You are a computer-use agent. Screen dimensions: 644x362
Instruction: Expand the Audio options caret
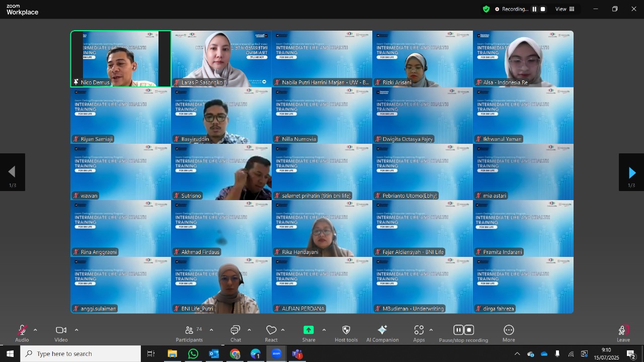(x=35, y=330)
